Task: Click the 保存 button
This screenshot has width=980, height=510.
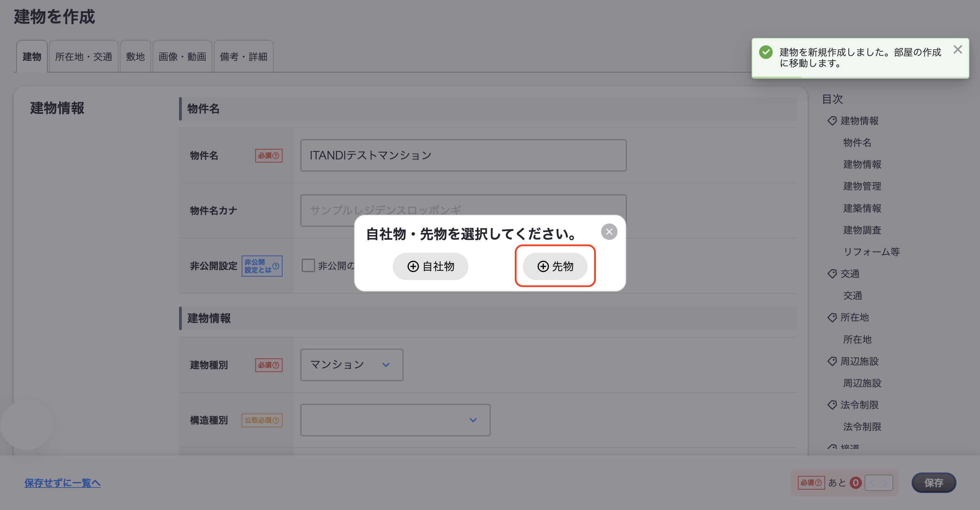Action: (934, 483)
